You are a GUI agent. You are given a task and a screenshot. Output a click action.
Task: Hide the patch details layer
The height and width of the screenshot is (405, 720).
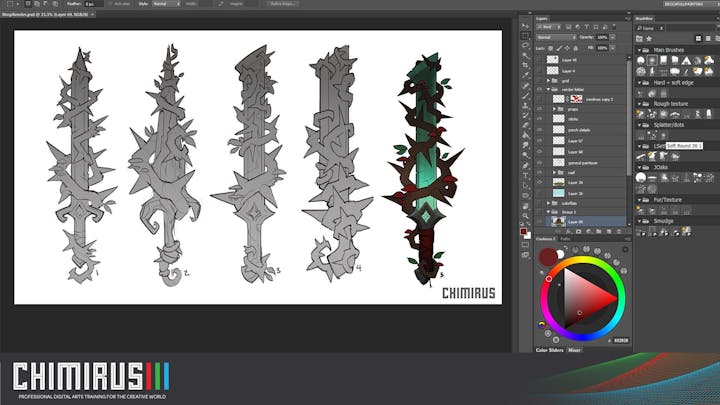pos(539,130)
